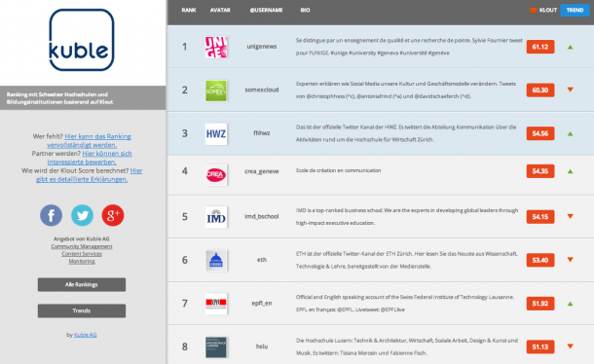
Task: Click the up trend arrow for epfl_en
Action: pyautogui.click(x=570, y=304)
